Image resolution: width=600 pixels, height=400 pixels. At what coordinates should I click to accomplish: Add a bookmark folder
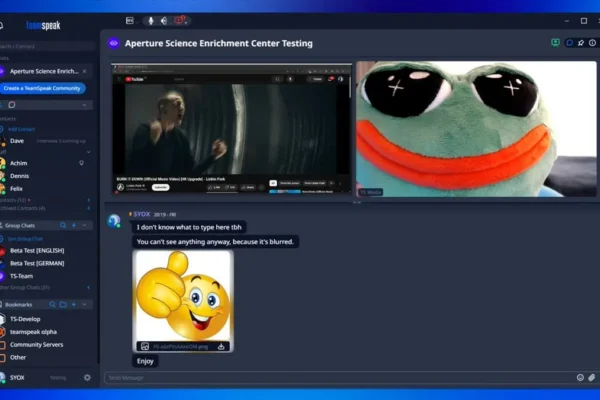[62, 304]
